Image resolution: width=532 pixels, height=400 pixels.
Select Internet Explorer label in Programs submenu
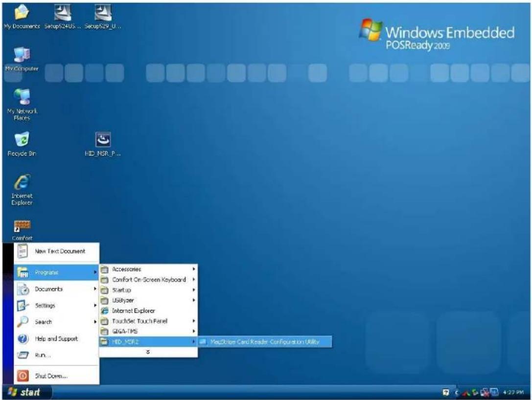point(134,311)
